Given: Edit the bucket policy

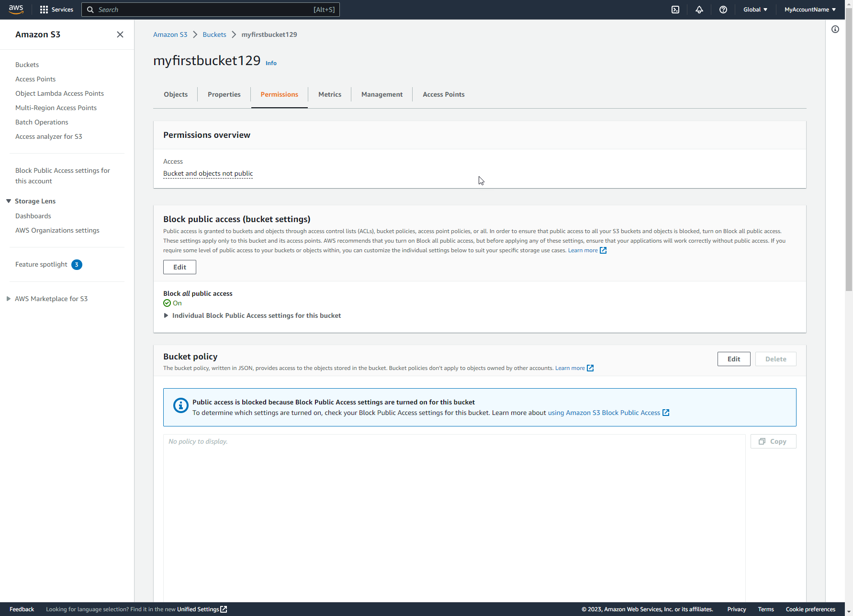Looking at the screenshot, I should 734,358.
